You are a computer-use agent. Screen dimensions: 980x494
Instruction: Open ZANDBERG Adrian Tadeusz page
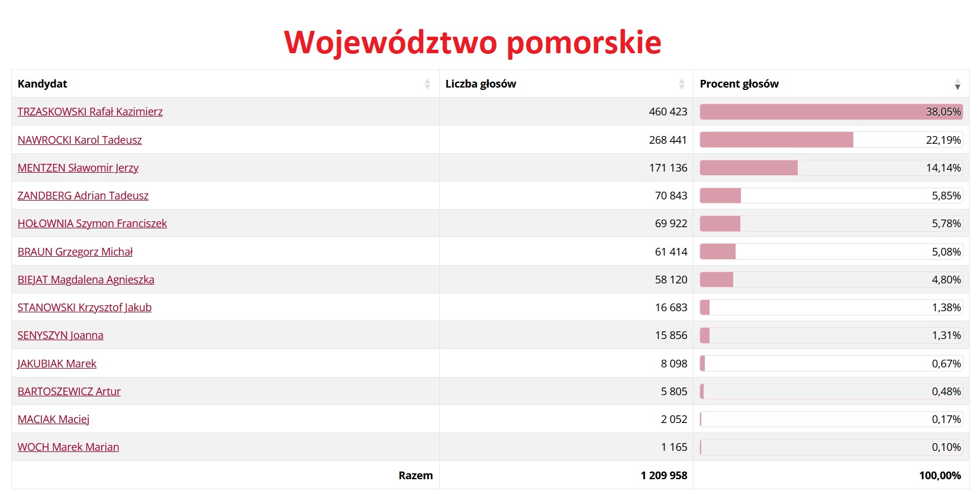click(x=83, y=196)
